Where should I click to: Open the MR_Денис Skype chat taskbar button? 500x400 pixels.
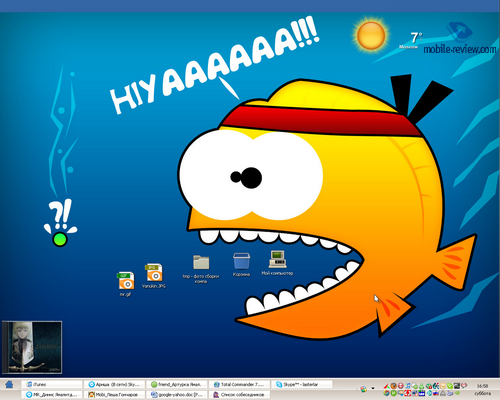coord(52,394)
